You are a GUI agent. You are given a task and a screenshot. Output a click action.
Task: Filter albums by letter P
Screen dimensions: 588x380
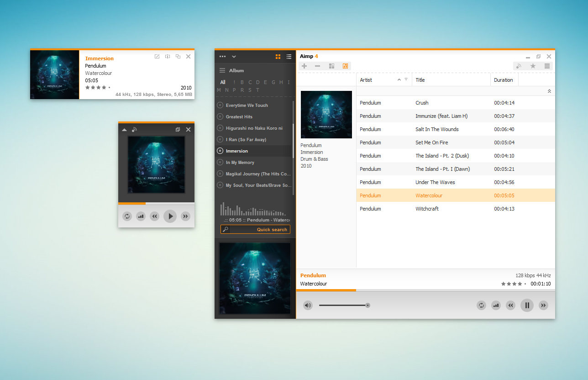pyautogui.click(x=234, y=90)
